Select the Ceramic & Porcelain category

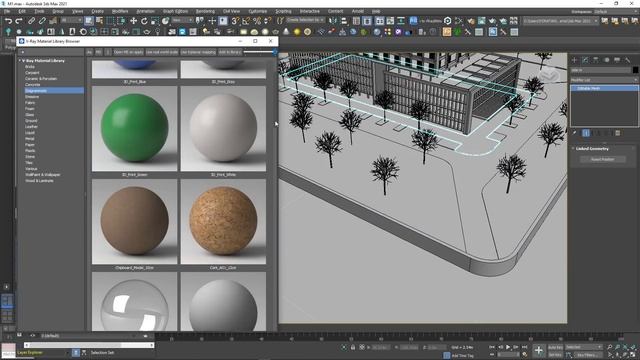click(x=41, y=78)
